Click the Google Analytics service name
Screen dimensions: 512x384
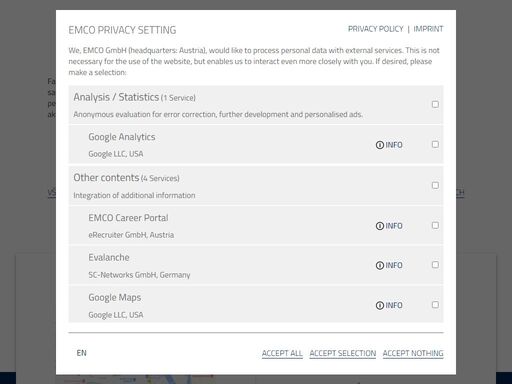(122, 137)
